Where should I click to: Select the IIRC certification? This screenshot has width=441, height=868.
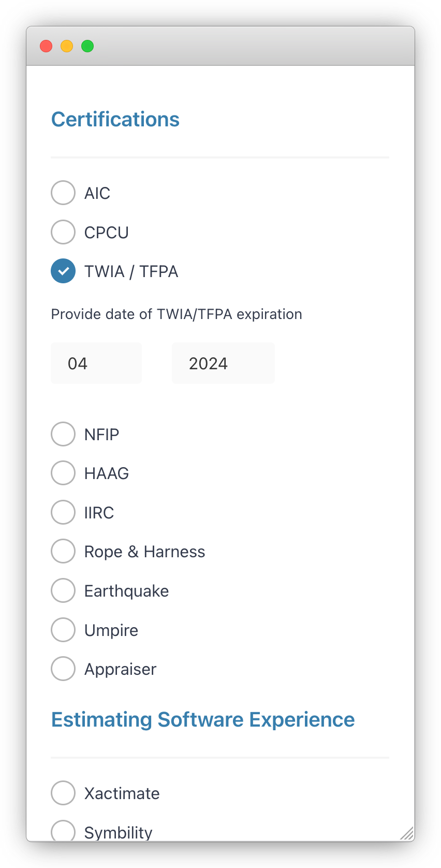click(x=63, y=512)
